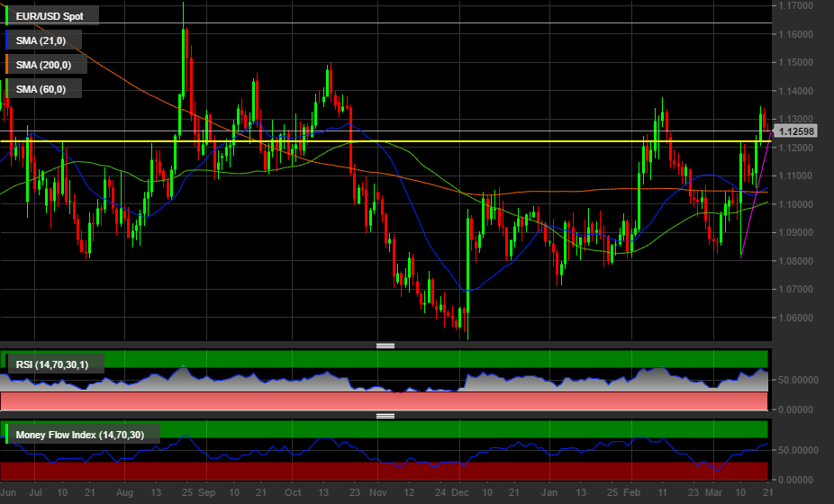Click the 50.00000 level on RSI axis
This screenshot has height=504, width=834.
pyautogui.click(x=797, y=380)
